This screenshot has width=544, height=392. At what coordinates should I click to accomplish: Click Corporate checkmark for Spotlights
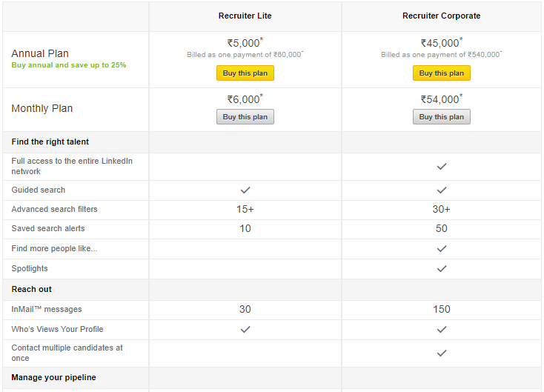click(441, 269)
